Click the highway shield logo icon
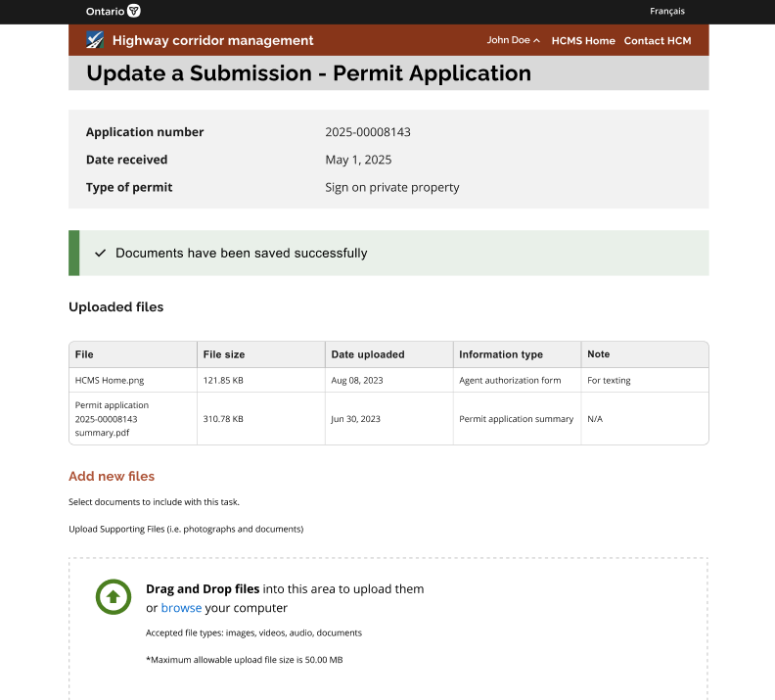 [94, 40]
